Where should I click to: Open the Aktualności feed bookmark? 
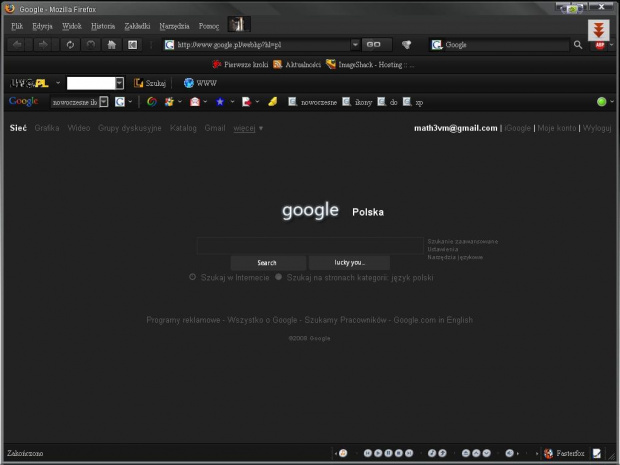(297, 64)
